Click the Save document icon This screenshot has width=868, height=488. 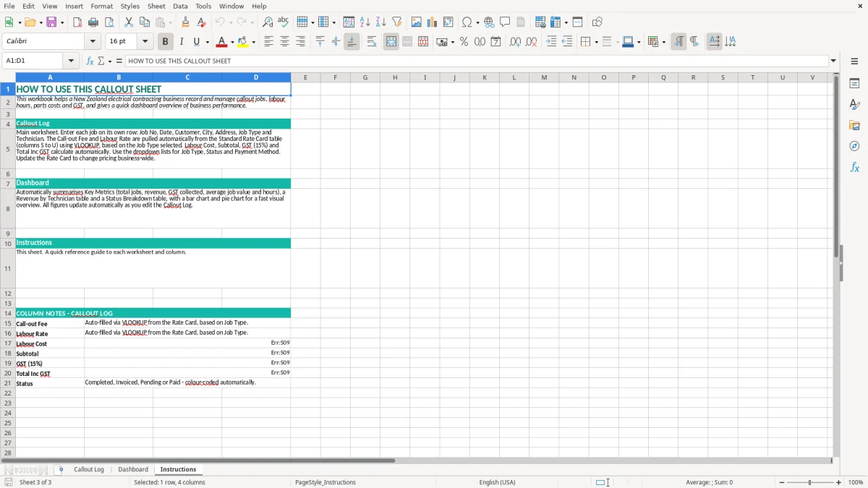point(51,22)
